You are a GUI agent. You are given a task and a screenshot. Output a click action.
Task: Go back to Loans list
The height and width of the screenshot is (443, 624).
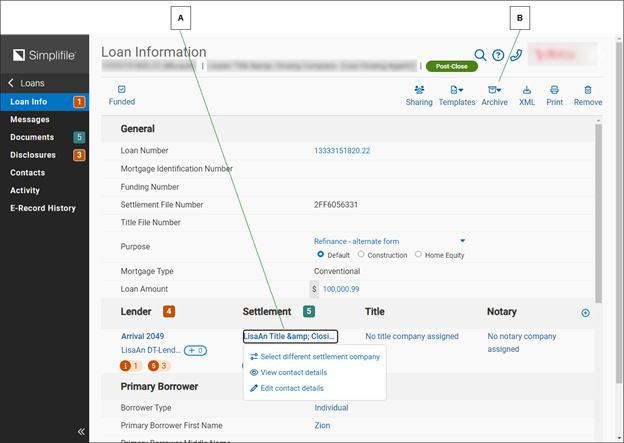coord(26,83)
